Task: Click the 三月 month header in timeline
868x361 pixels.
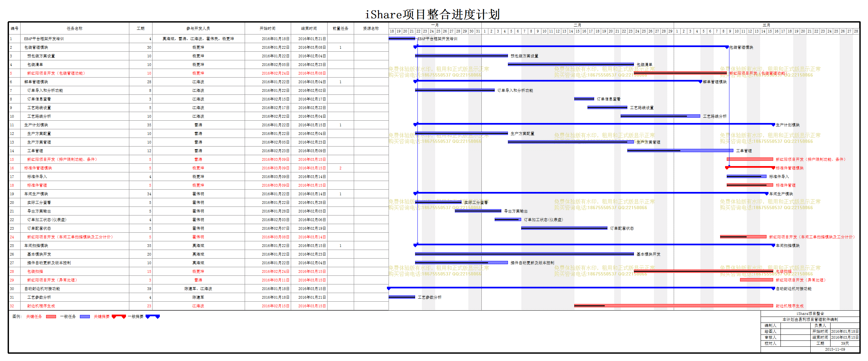Action: tap(767, 25)
